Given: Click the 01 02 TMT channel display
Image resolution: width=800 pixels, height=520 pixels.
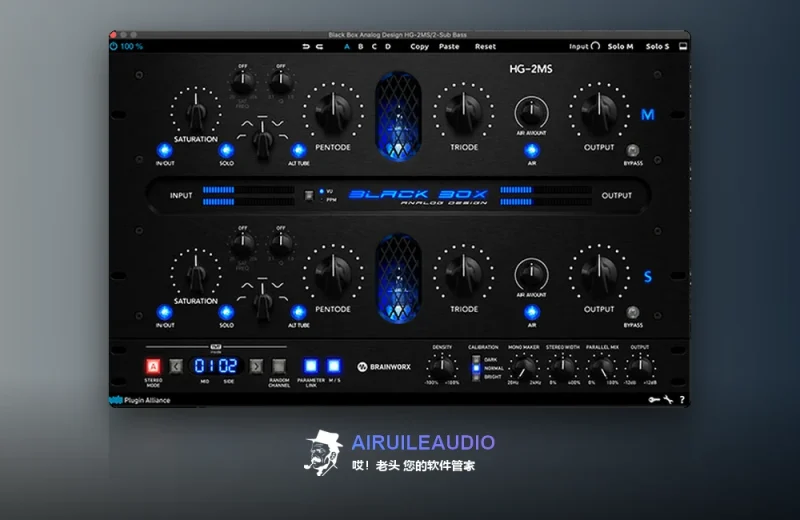Looking at the screenshot, I should click(216, 366).
